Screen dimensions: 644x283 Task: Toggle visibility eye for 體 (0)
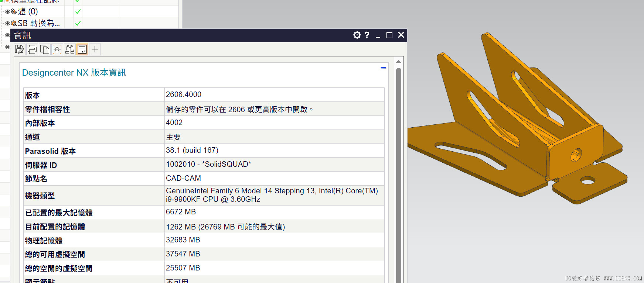coord(7,11)
